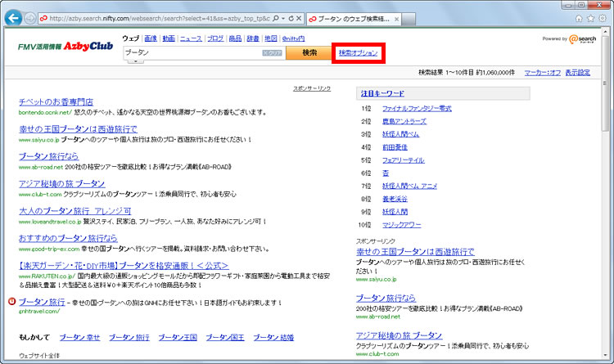614x364 pixels.
Task: Switch to 動画 search category
Action: point(169,38)
